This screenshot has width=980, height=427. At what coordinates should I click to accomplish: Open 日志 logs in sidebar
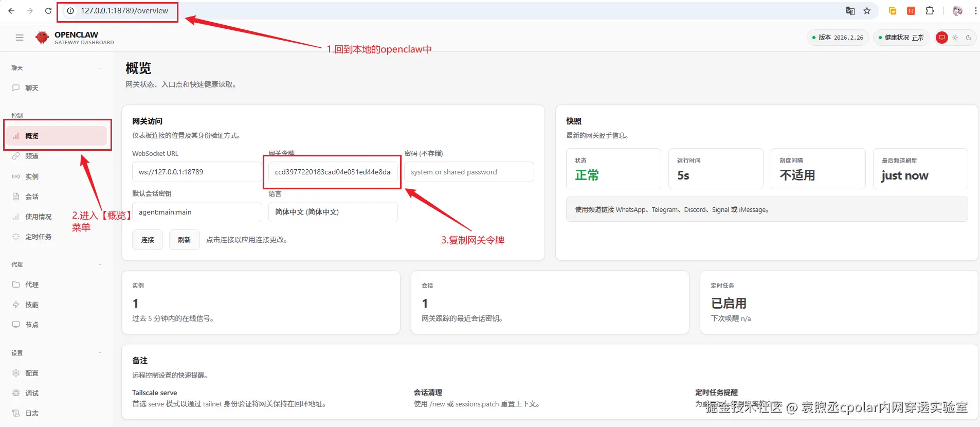coord(57,413)
